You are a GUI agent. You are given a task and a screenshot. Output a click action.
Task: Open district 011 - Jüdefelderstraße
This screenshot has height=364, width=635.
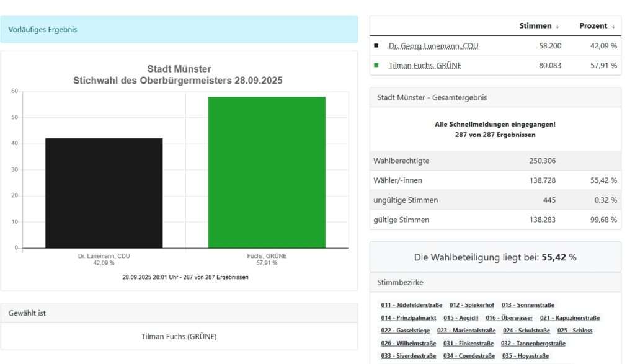click(x=411, y=305)
